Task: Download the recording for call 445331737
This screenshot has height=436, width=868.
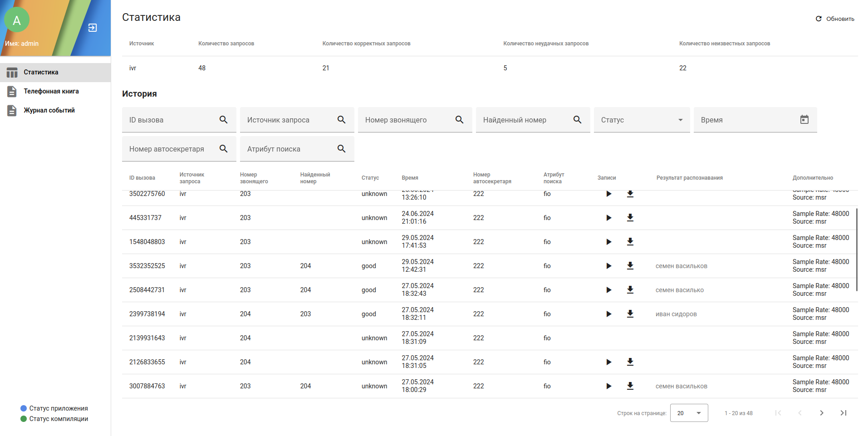Action: tap(630, 218)
